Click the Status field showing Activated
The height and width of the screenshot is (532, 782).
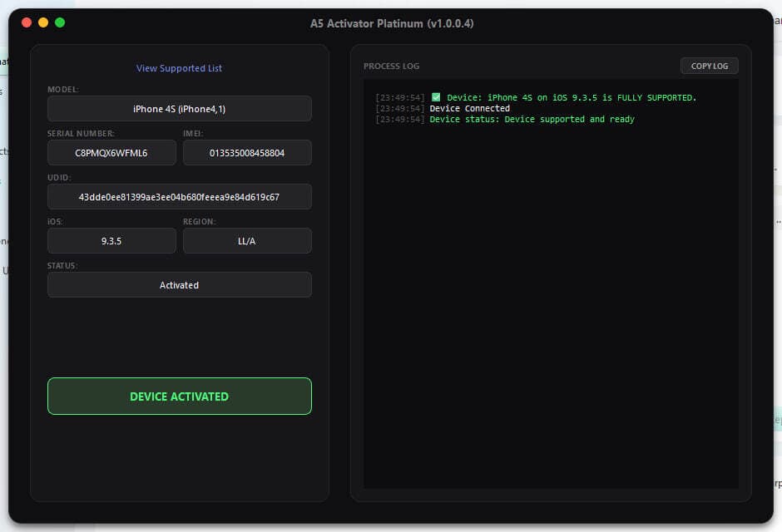coord(180,285)
